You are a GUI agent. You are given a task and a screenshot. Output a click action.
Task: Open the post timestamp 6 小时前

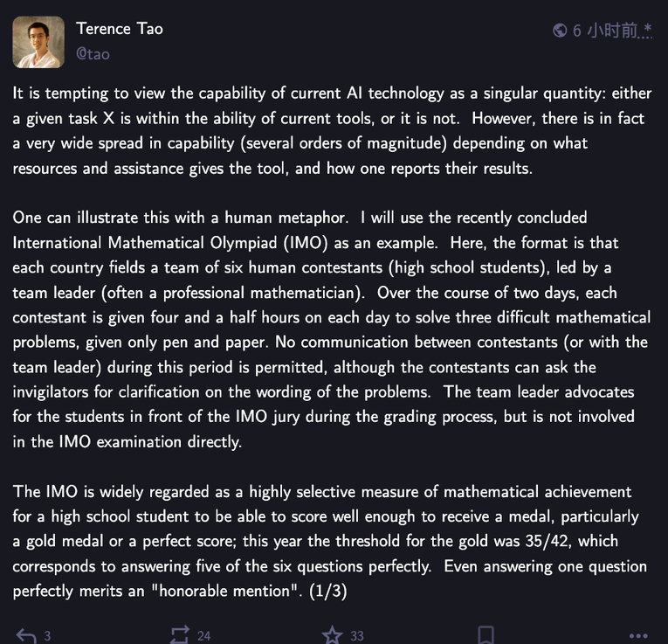point(604,31)
